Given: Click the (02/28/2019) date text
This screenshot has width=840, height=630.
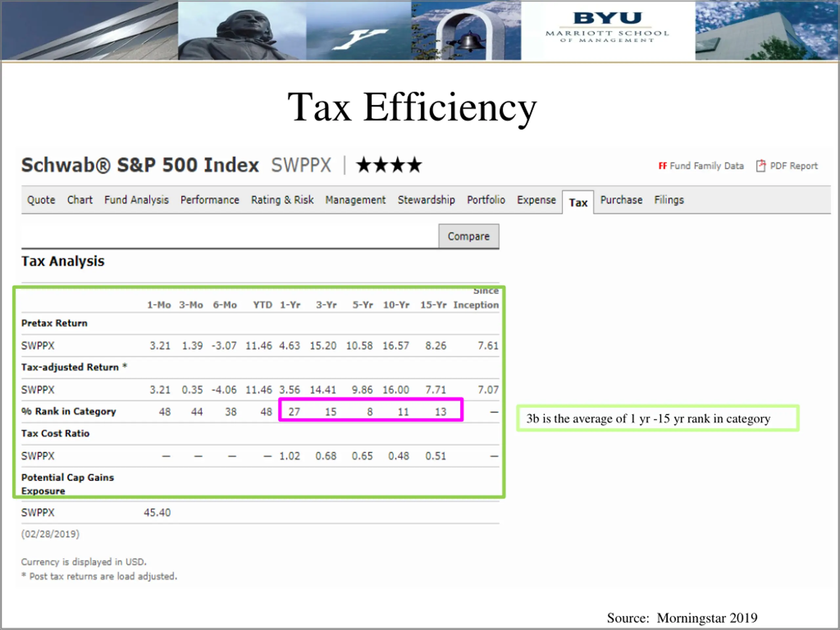Looking at the screenshot, I should pos(50,534).
